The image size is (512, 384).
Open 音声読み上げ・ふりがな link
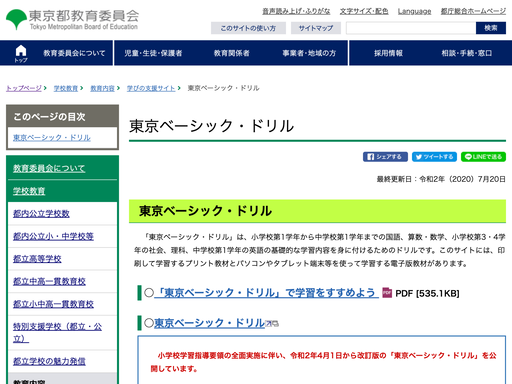296,11
